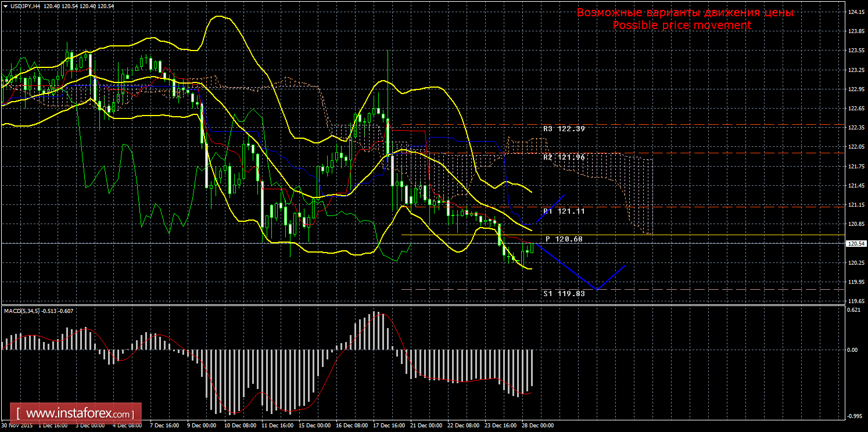Click the R3 122.39 resistance label
868x432 pixels.
point(564,128)
